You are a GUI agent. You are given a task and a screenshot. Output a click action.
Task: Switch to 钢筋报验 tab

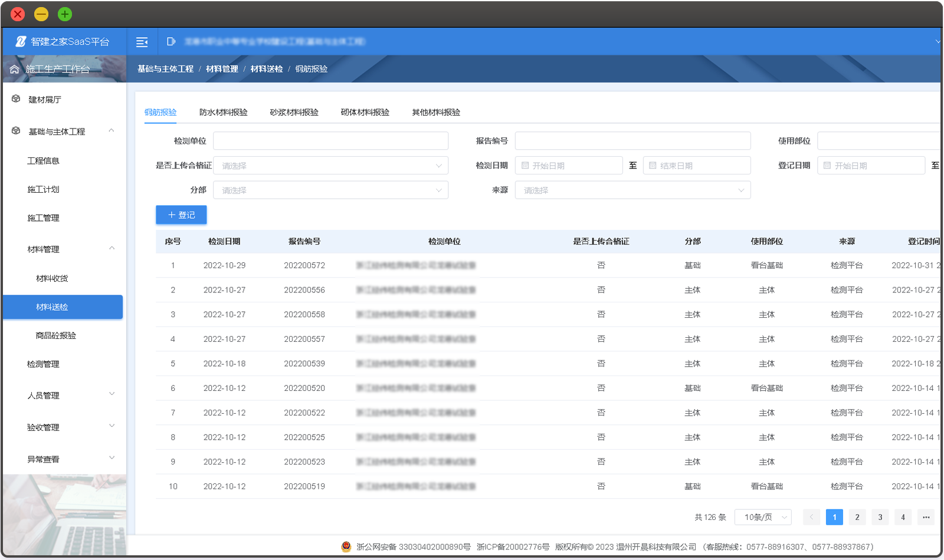[160, 112]
